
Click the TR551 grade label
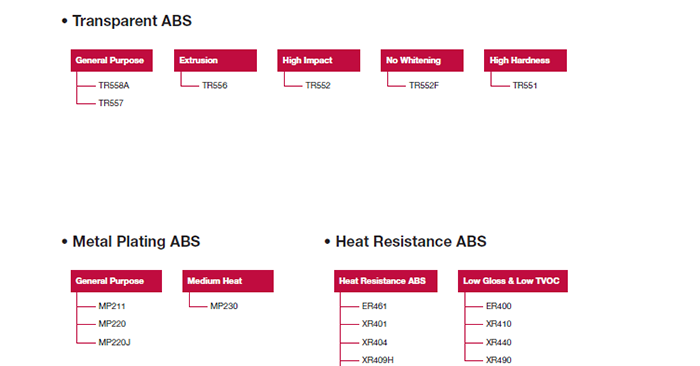tap(525, 85)
